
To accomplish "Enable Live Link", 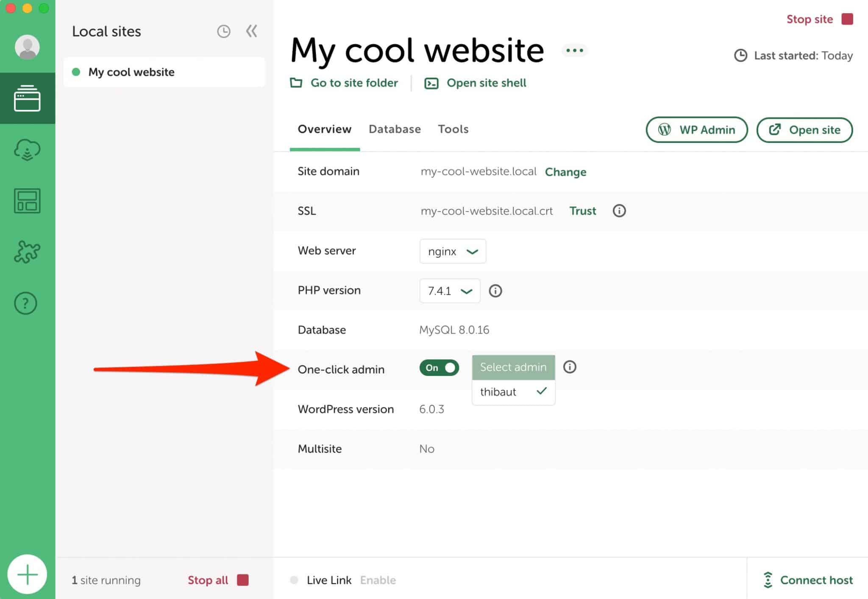I will [378, 580].
